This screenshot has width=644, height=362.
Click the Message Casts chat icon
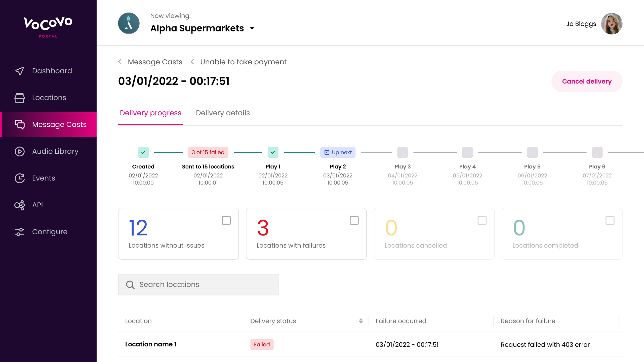pos(20,124)
